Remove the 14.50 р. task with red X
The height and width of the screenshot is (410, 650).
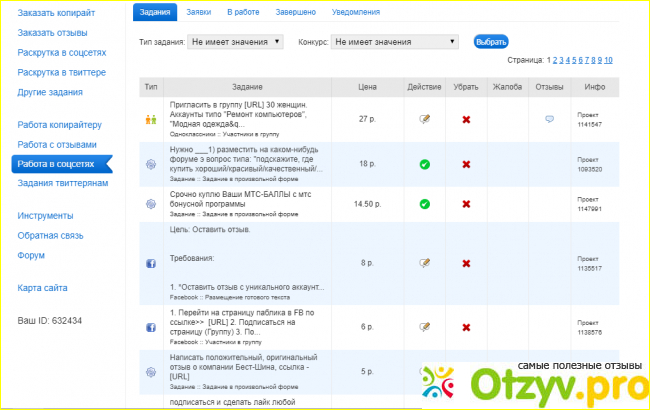[466, 203]
